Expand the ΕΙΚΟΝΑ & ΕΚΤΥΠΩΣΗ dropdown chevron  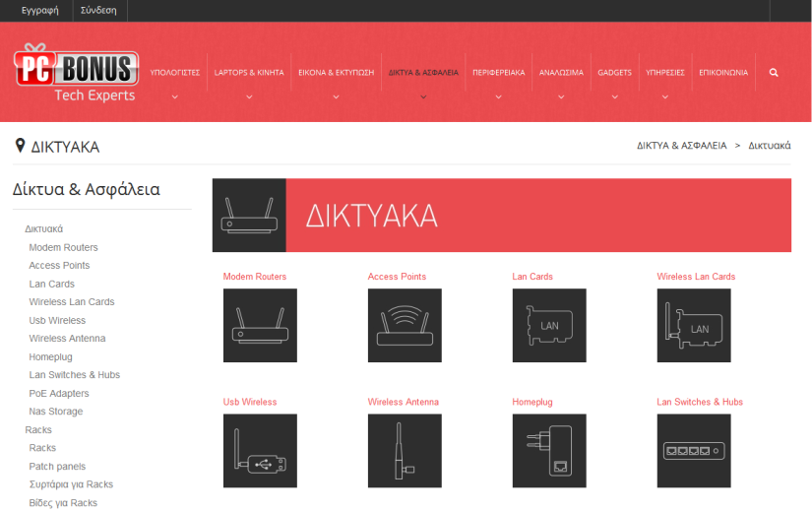point(336,96)
